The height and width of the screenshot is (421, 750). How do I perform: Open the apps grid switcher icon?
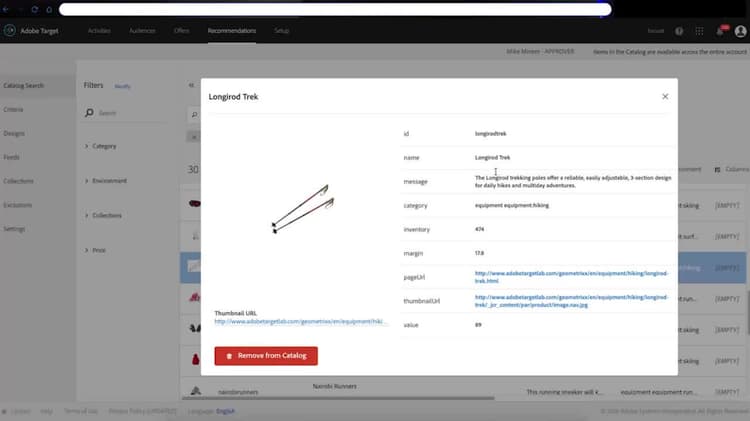tap(699, 31)
